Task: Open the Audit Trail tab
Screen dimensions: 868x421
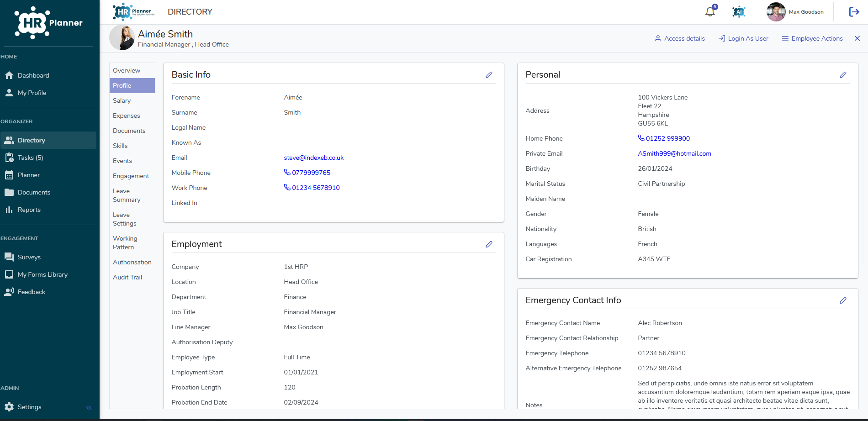Action: (x=127, y=277)
